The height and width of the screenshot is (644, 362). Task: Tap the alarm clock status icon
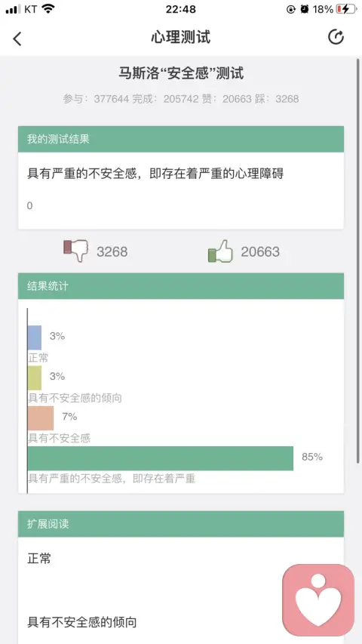305,9
